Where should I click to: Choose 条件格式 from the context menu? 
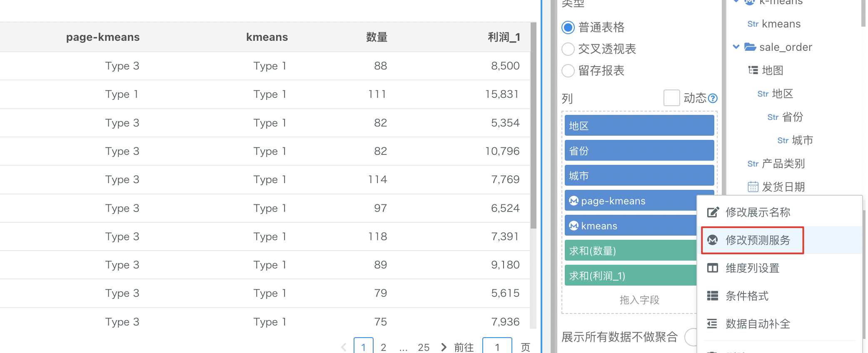point(780,296)
